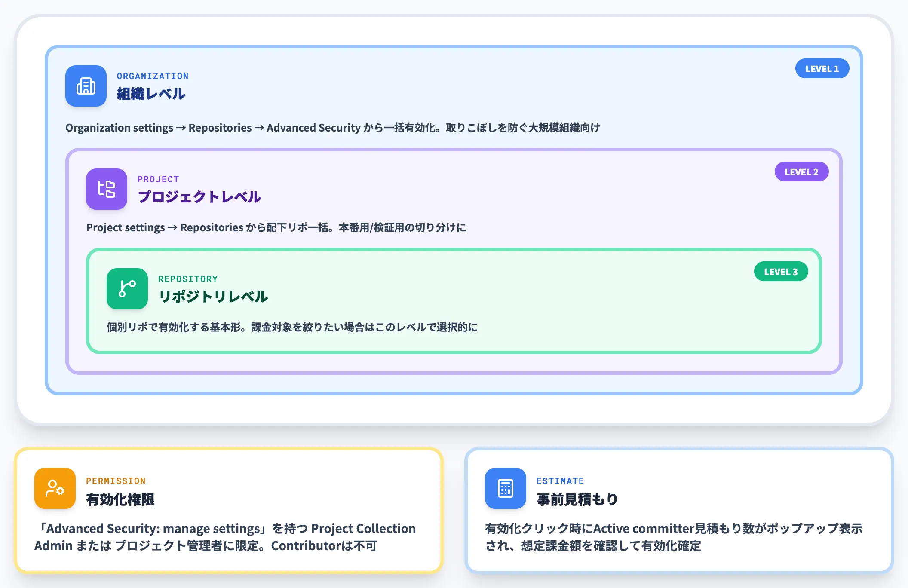Click the PROJECT label text
This screenshot has width=908, height=588.
pos(158,179)
